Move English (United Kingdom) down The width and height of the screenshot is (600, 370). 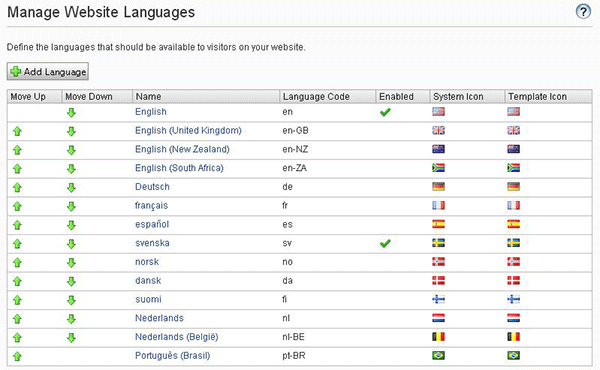pos(71,131)
